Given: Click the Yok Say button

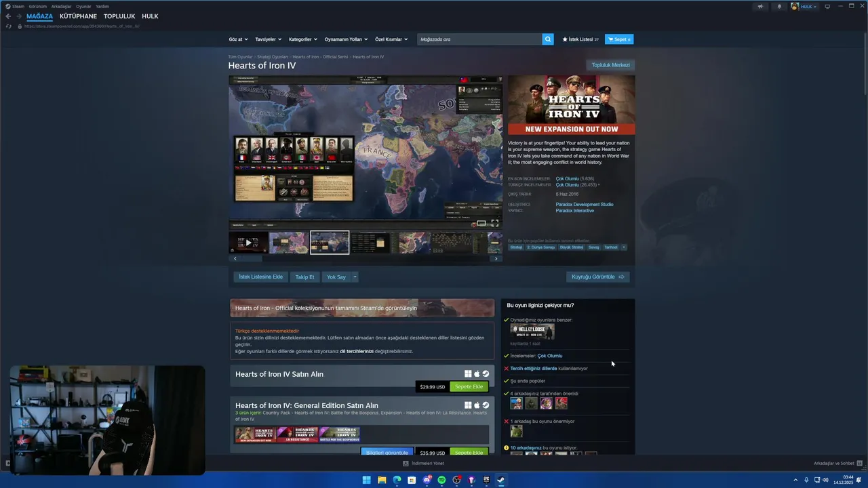Looking at the screenshot, I should coord(336,277).
